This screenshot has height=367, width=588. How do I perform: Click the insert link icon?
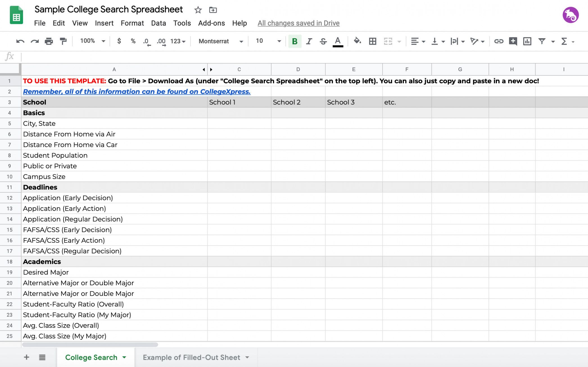(x=499, y=41)
